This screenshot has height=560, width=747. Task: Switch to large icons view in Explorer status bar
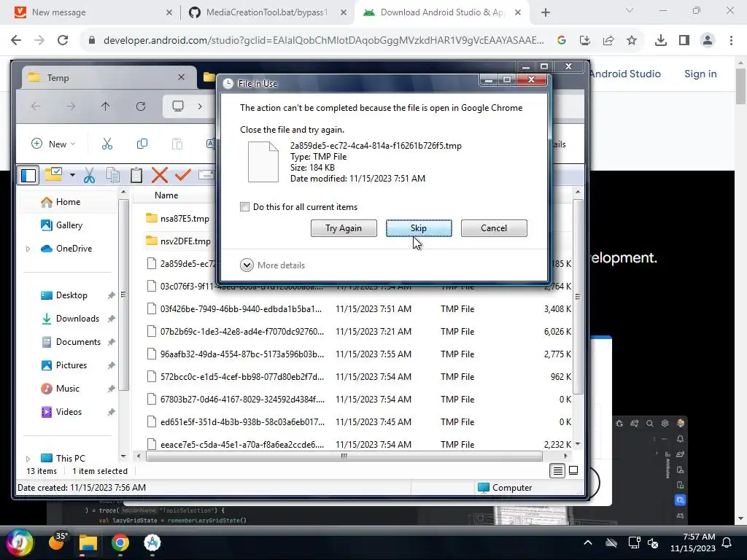click(x=573, y=470)
